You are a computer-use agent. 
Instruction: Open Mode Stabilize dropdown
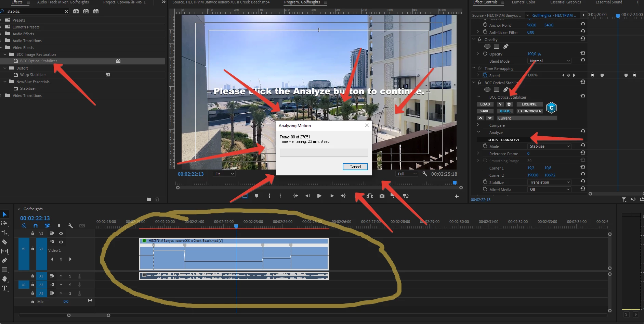(x=549, y=146)
